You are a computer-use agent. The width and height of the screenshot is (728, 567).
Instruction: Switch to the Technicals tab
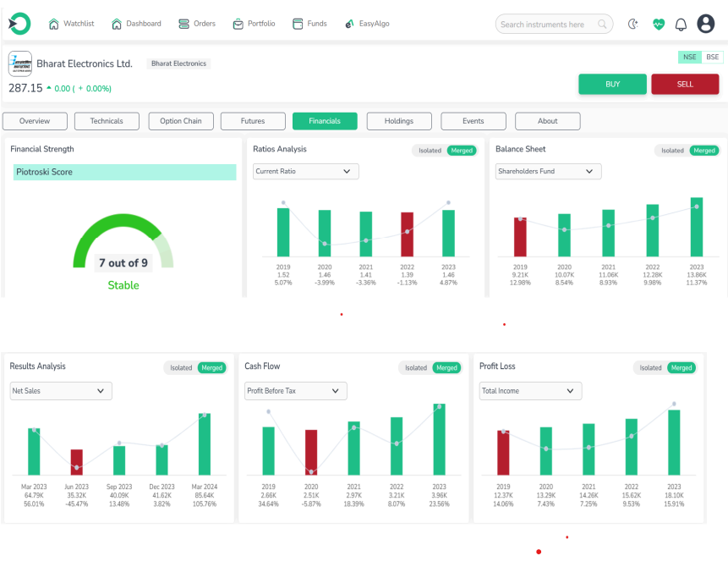[107, 121]
